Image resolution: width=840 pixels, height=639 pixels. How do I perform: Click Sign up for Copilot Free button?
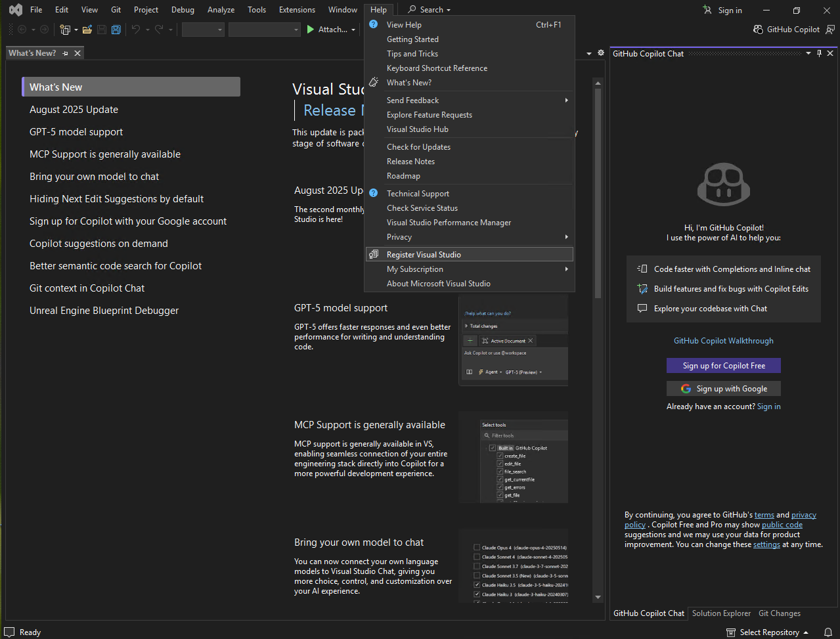[x=724, y=366]
